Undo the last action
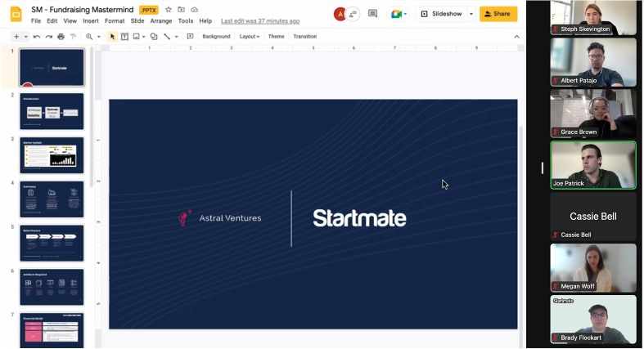This screenshot has width=644, height=349. [x=37, y=37]
